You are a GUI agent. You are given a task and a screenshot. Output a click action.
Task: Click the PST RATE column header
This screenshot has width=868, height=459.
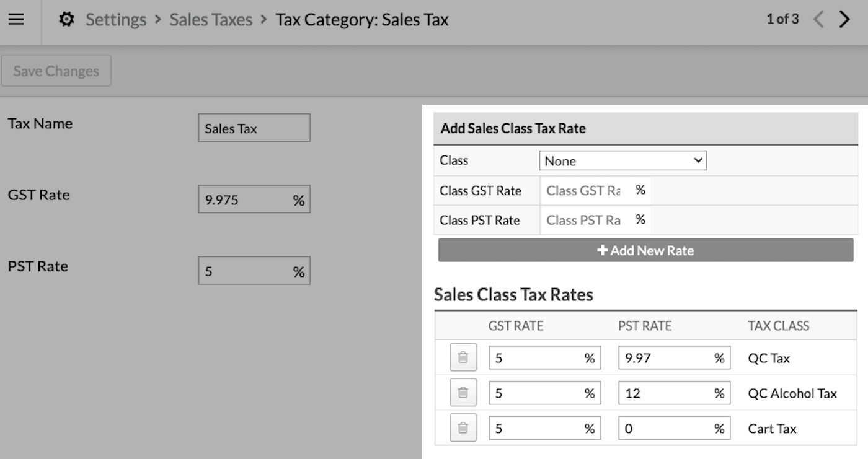point(645,326)
